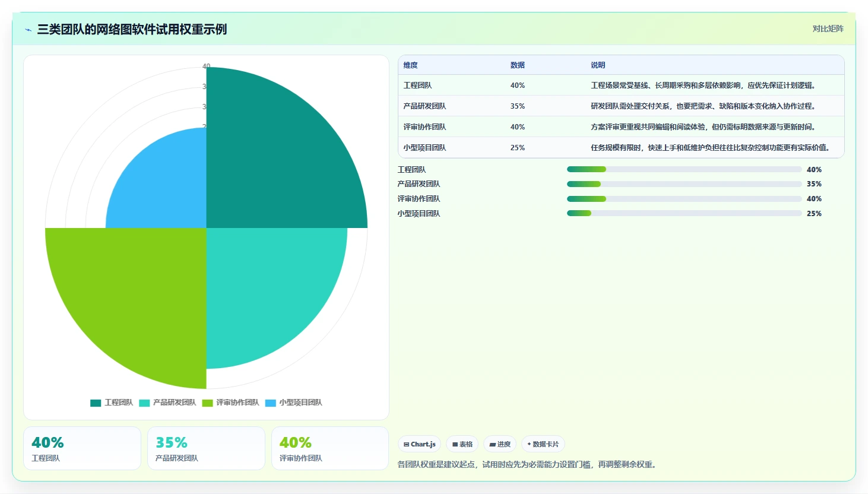Click the 表格 tag chip

(x=462, y=444)
